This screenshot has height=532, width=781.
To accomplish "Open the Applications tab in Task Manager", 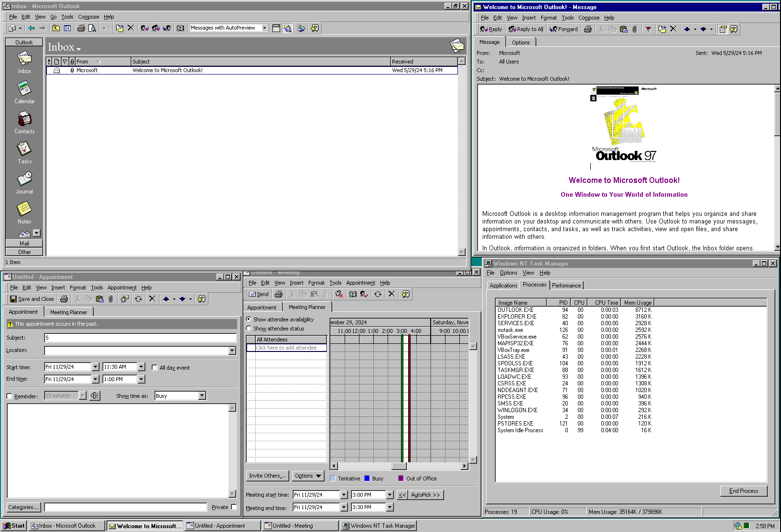I will pyautogui.click(x=503, y=286).
